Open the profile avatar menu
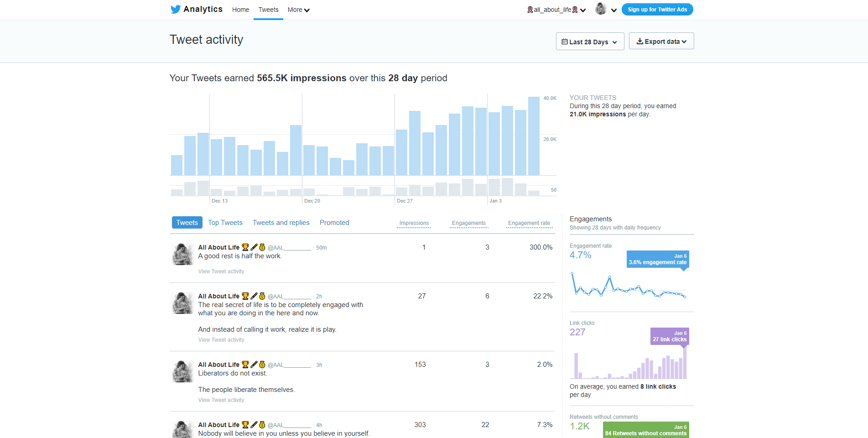This screenshot has height=438, width=868. point(601,9)
